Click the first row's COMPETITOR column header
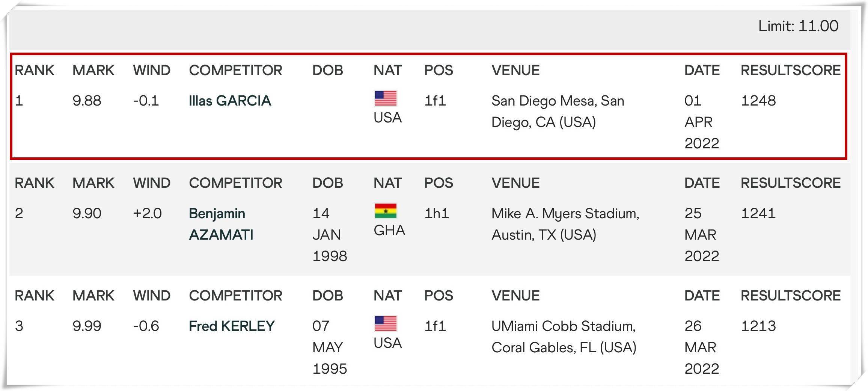The width and height of the screenshot is (868, 391). tap(235, 70)
